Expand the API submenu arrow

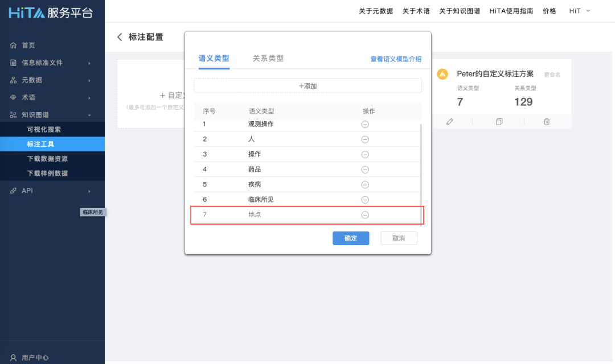tap(89, 191)
